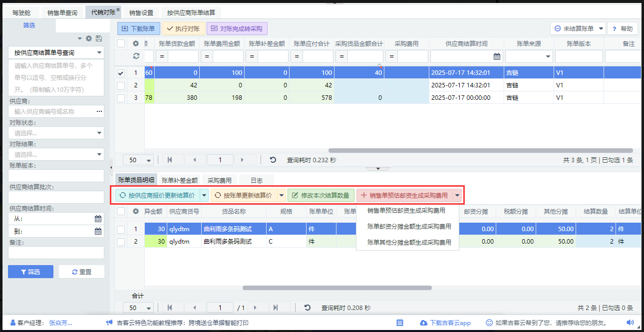Click the 供应商结算批次 input field
The height and width of the screenshot is (332, 644).
point(56,197)
